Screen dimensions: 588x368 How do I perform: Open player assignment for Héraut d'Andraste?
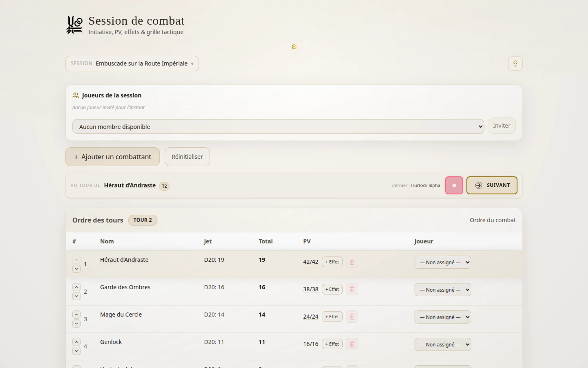(443, 262)
